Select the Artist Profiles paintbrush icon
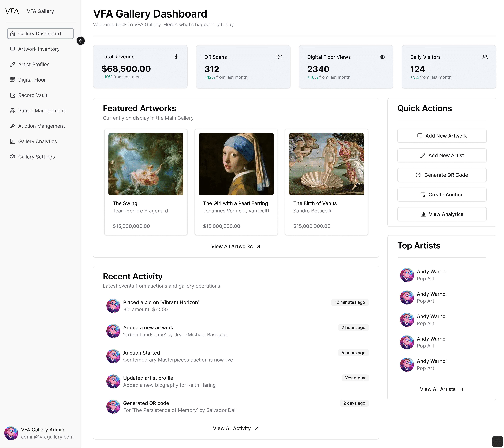Viewport: 504px width, 448px height. pos(13,64)
